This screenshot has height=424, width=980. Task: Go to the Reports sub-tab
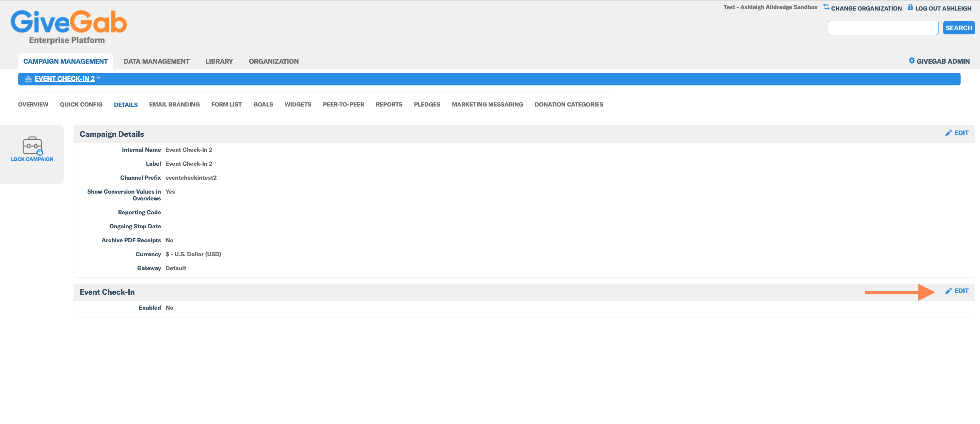tap(389, 104)
